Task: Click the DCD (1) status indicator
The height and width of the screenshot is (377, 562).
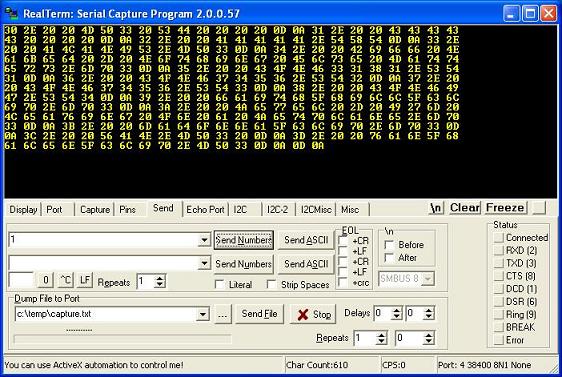Action: 499,289
